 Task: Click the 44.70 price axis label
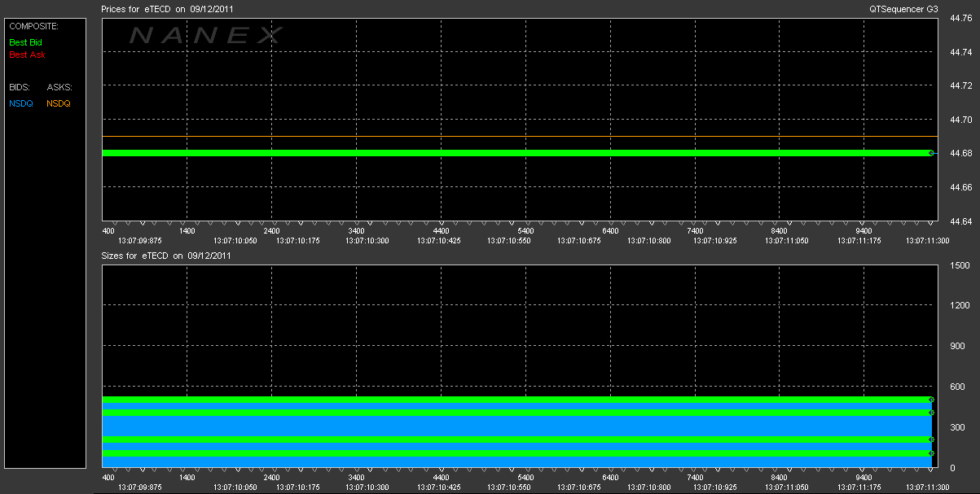960,120
